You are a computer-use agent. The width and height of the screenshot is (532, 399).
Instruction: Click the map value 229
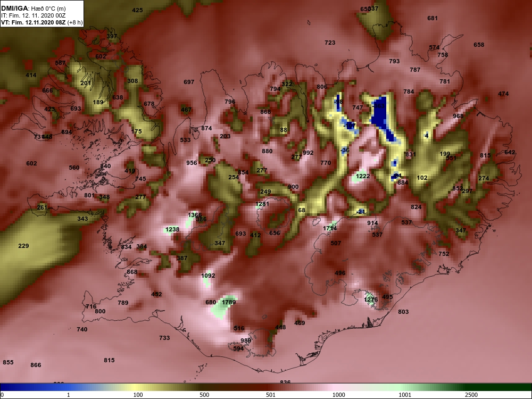click(23, 246)
